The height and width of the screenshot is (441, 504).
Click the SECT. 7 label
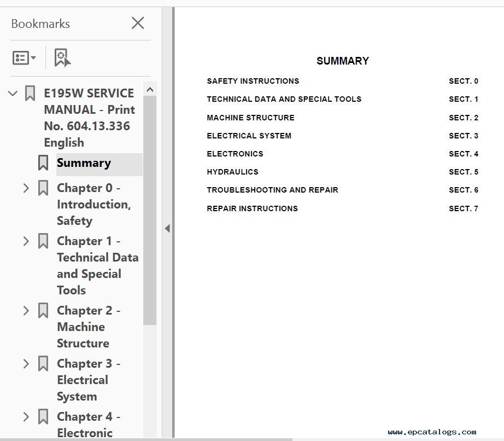point(464,208)
